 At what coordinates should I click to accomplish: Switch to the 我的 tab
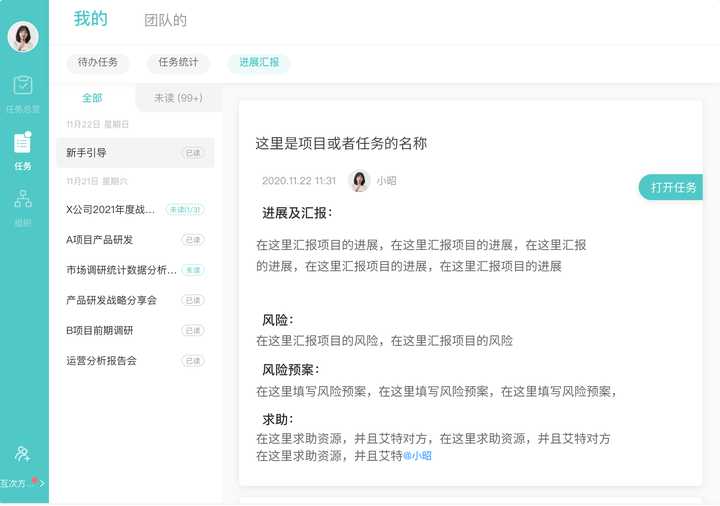click(90, 19)
